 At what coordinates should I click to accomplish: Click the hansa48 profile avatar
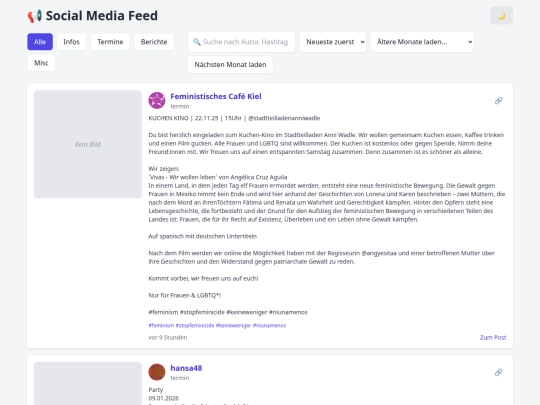[157, 372]
